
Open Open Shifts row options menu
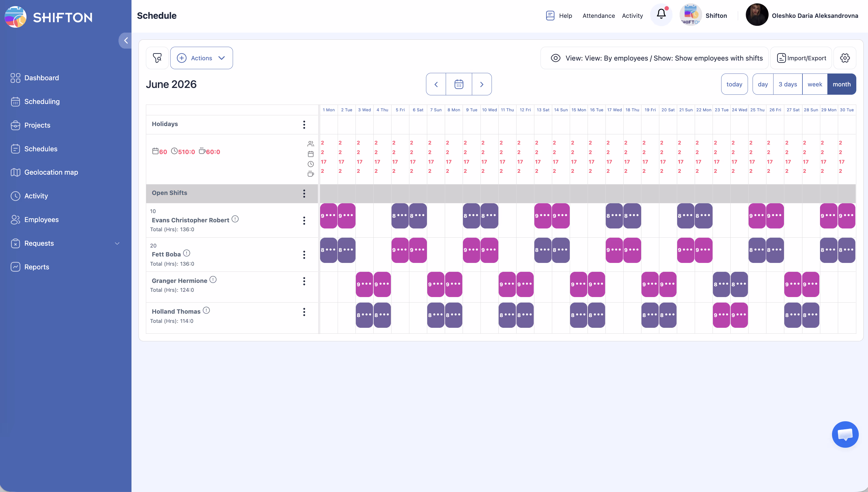pyautogui.click(x=304, y=193)
